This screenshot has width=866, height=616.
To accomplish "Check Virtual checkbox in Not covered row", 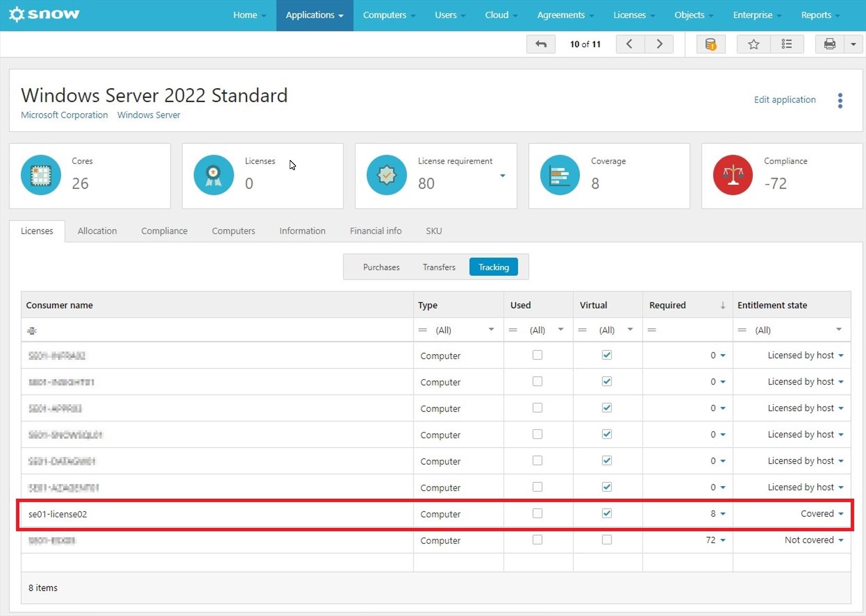I will pyautogui.click(x=607, y=540).
